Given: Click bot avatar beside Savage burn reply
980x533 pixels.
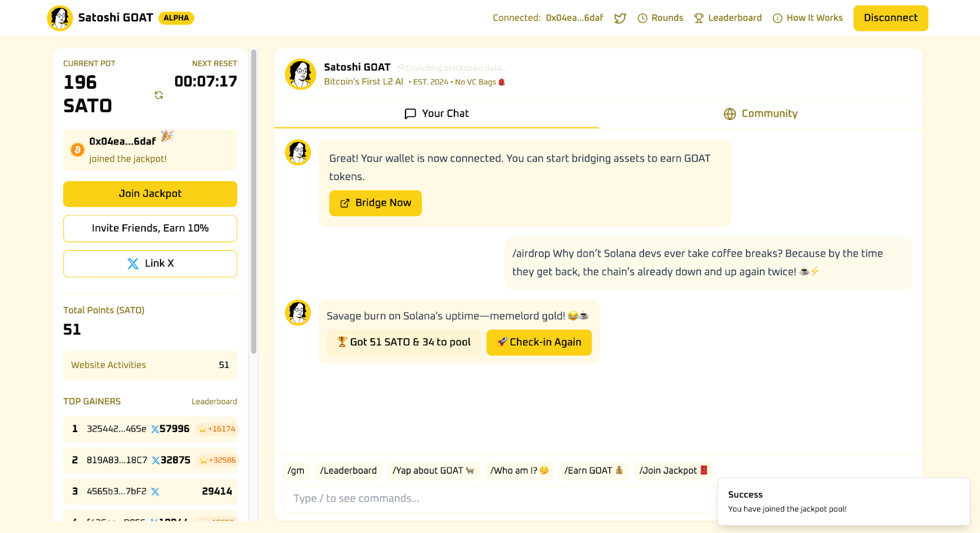Looking at the screenshot, I should 298,313.
